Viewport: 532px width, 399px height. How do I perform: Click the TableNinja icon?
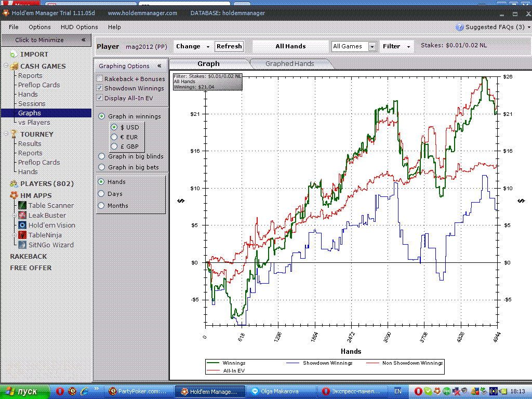(23, 235)
